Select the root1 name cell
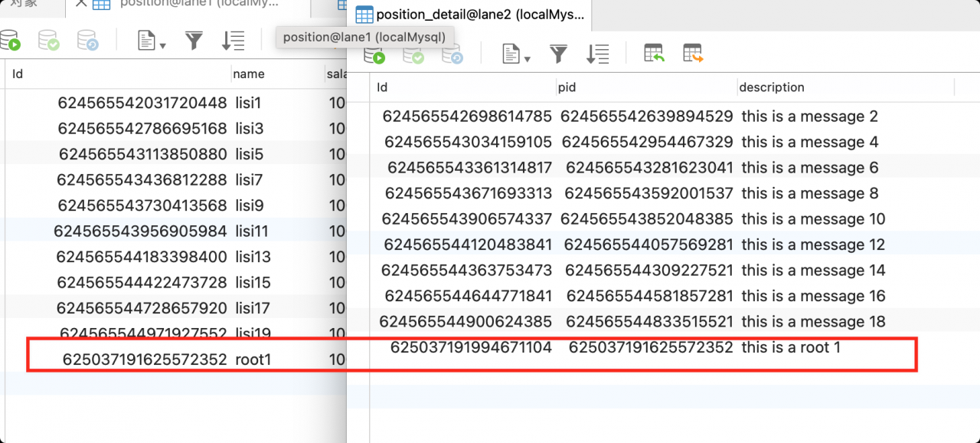The height and width of the screenshot is (443, 980). click(253, 359)
